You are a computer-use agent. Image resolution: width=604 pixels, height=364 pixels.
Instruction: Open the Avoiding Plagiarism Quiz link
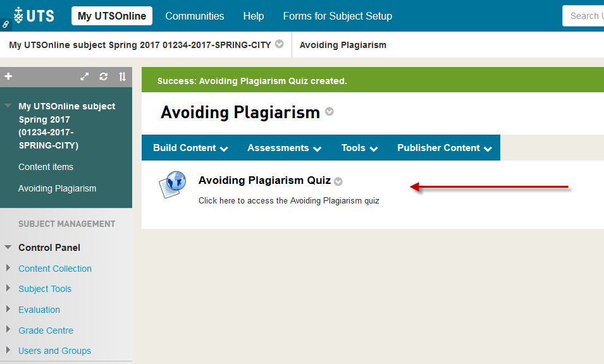click(264, 181)
